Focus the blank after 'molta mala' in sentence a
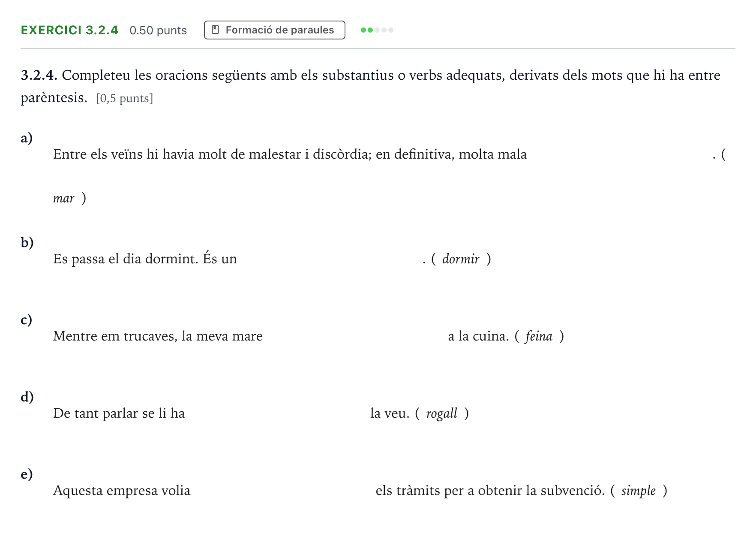756x549 pixels. [x=619, y=154]
